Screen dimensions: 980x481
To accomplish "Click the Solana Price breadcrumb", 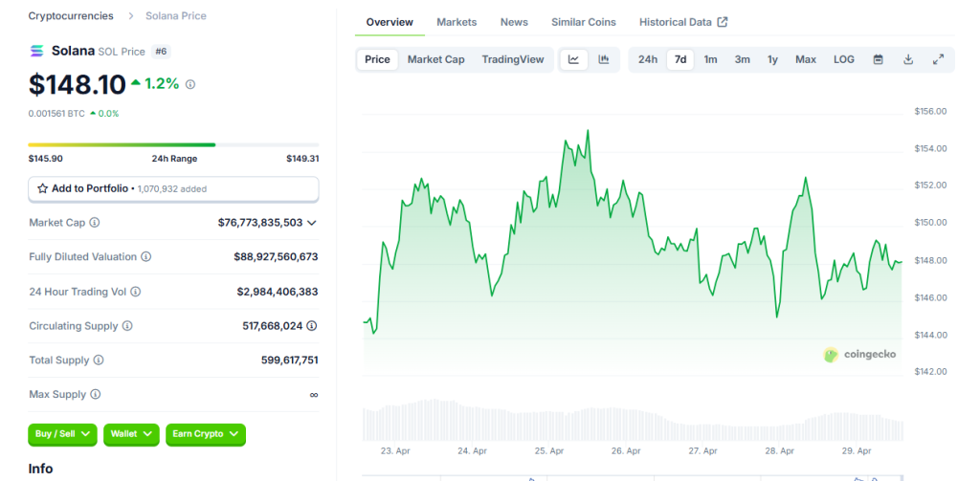I will point(176,15).
